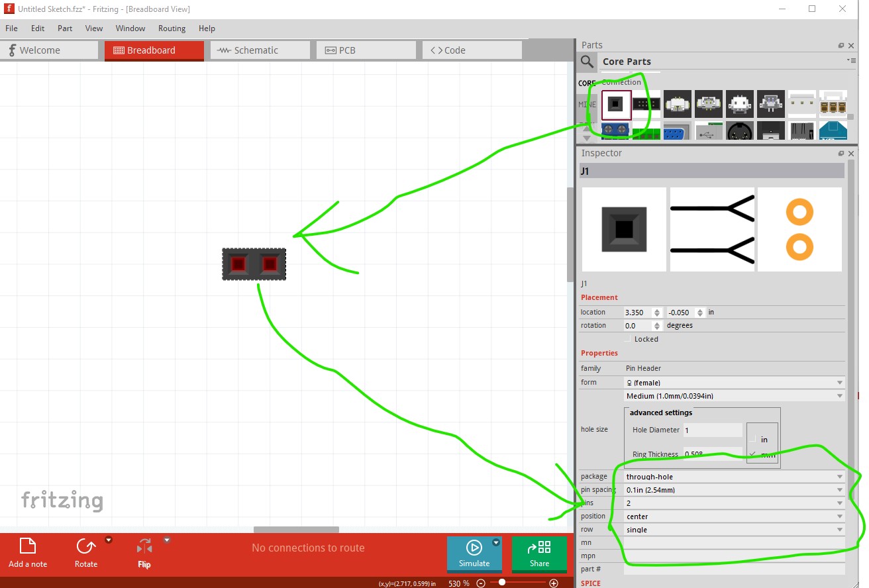The width and height of the screenshot is (869, 588).
Task: Click the rotation value field
Action: point(638,326)
